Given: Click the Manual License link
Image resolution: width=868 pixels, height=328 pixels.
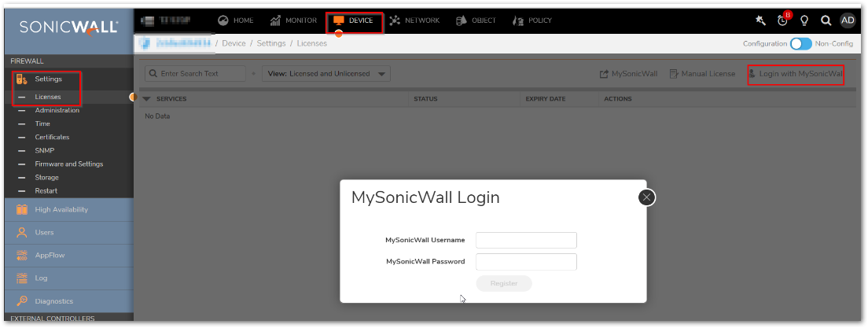Looking at the screenshot, I should (702, 74).
